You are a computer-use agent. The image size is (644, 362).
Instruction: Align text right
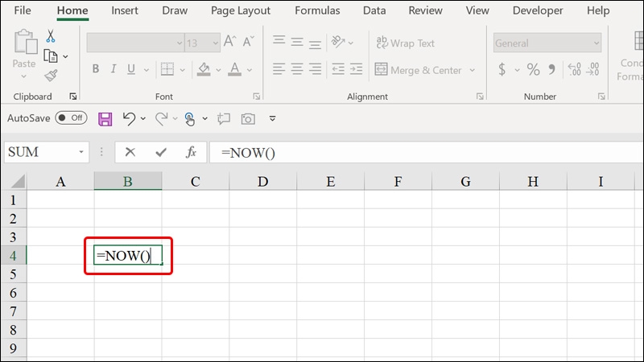point(315,69)
